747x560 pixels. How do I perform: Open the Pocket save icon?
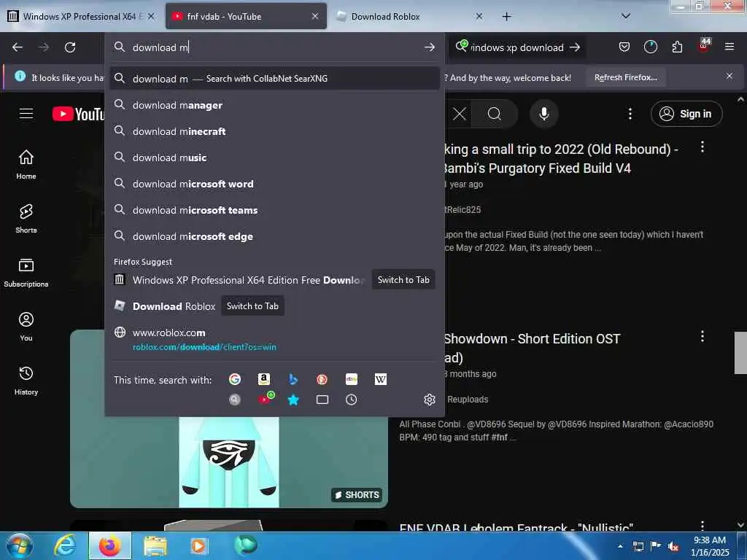click(x=624, y=47)
